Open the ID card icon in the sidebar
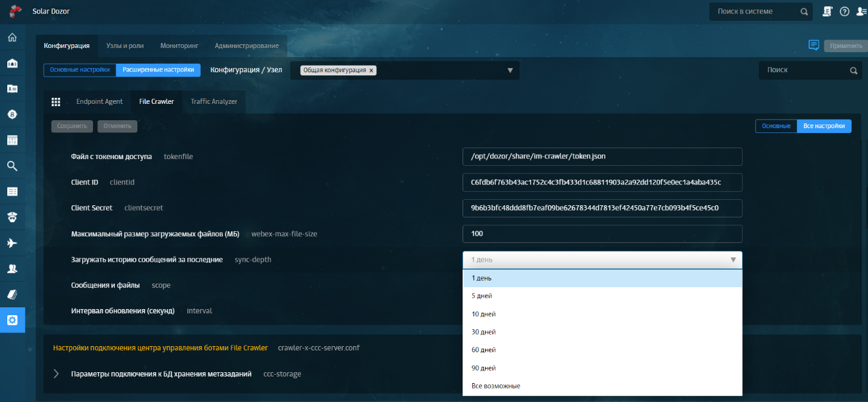The height and width of the screenshot is (402, 868). point(12,89)
